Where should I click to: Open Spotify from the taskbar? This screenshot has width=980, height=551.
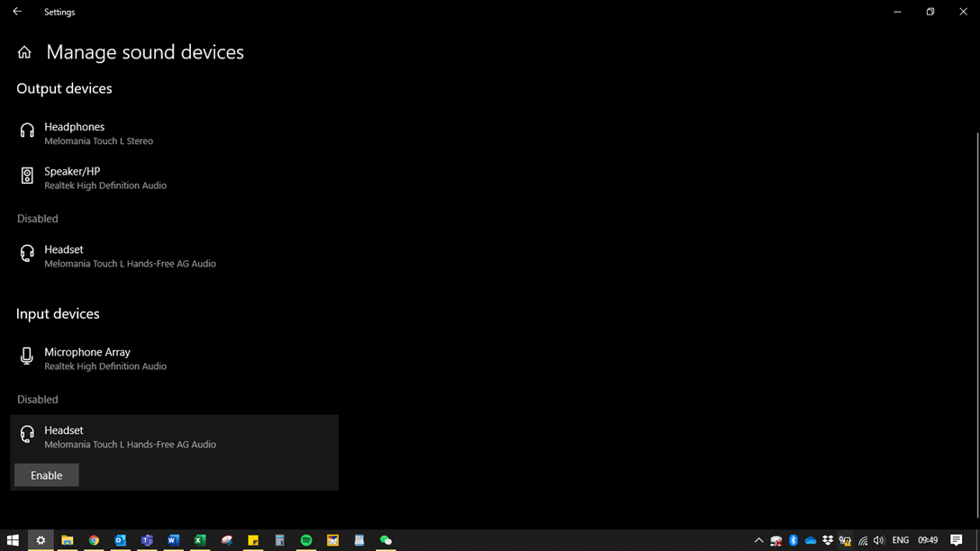306,540
